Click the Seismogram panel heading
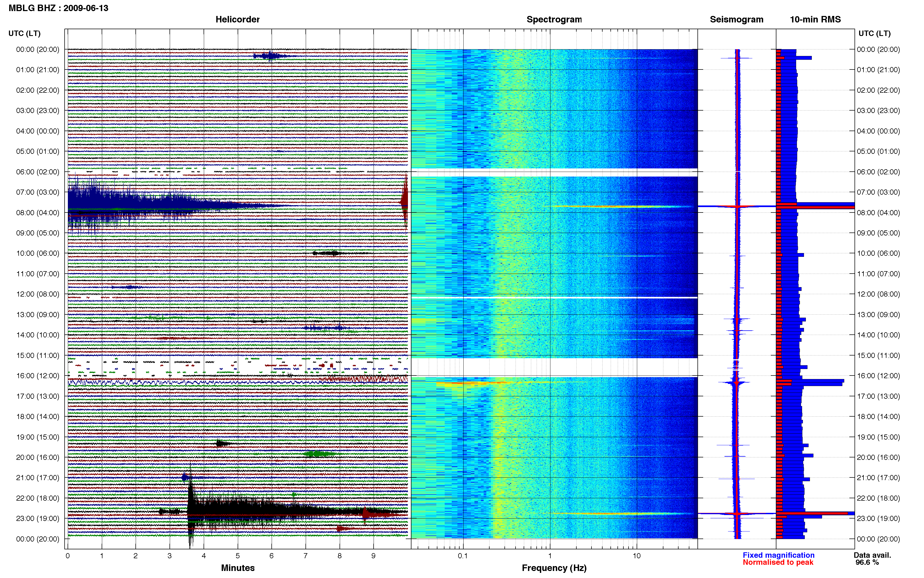The image size is (924, 578). [736, 19]
